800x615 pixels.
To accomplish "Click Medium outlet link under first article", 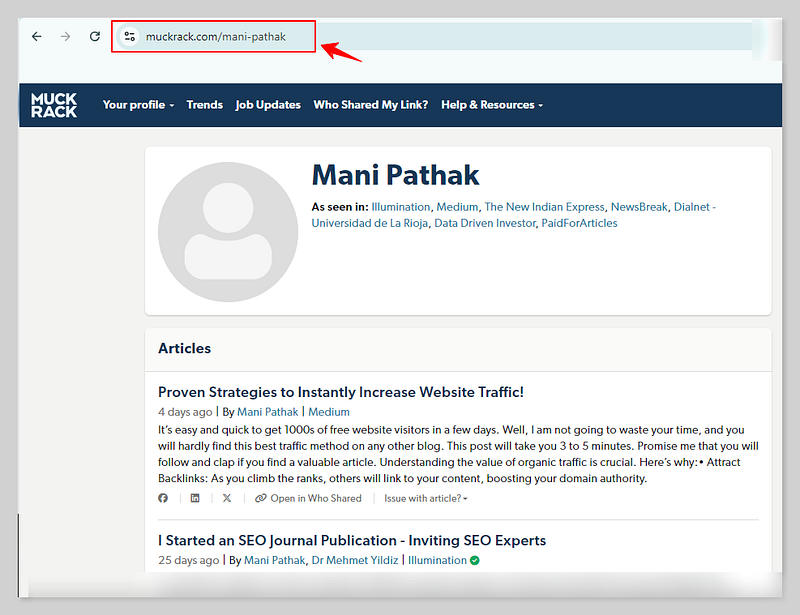I will pos(329,412).
